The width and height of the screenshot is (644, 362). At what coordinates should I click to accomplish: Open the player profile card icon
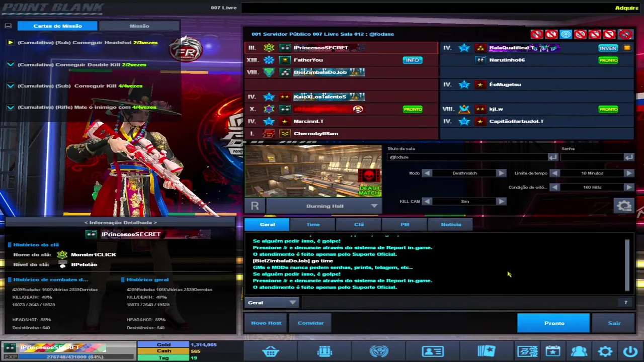pyautogui.click(x=432, y=351)
